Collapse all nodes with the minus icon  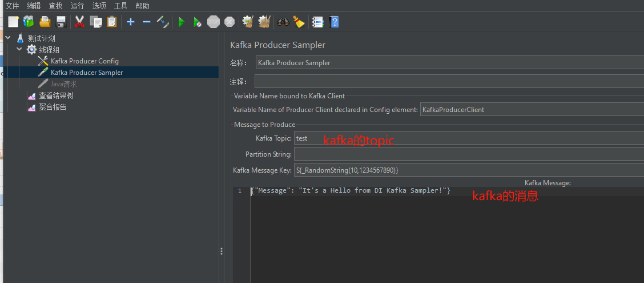147,22
